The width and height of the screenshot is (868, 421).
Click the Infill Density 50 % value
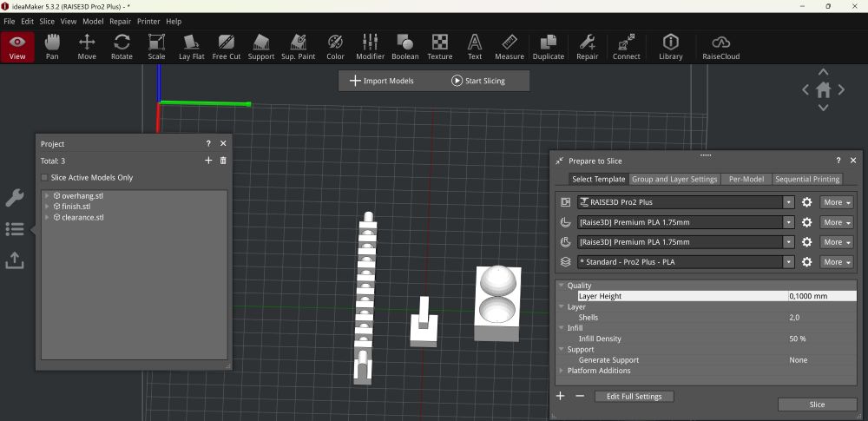point(798,339)
